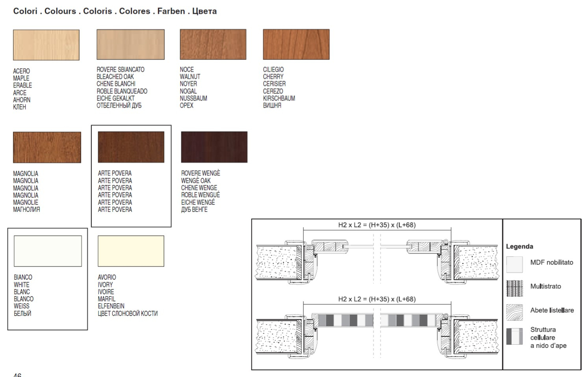Click the Abete listellare wood-grain icon
This screenshot has height=377, width=588.
click(514, 312)
